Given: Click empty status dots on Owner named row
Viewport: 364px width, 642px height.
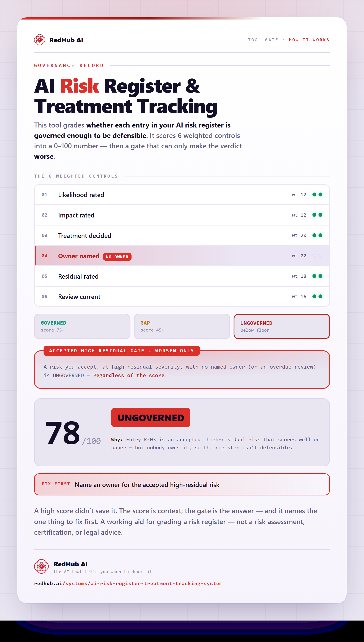Looking at the screenshot, I should click(317, 256).
